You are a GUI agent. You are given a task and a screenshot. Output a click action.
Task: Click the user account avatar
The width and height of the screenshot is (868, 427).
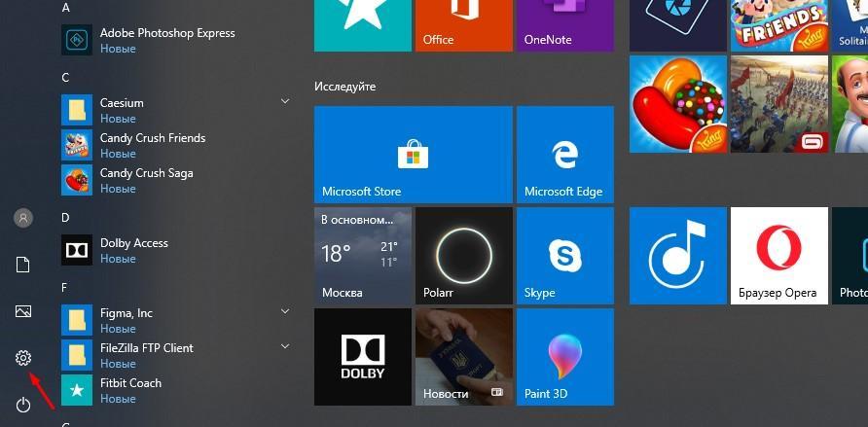22,218
